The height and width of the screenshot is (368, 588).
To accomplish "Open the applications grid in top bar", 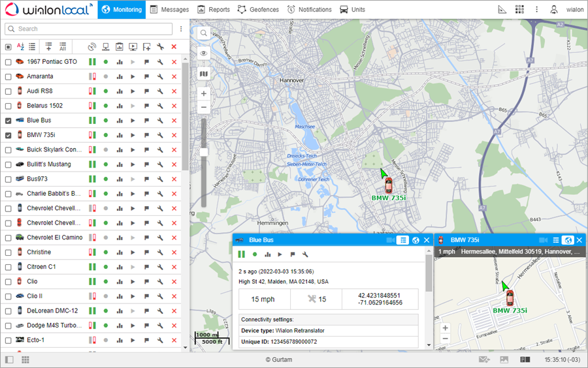I will 519,9.
